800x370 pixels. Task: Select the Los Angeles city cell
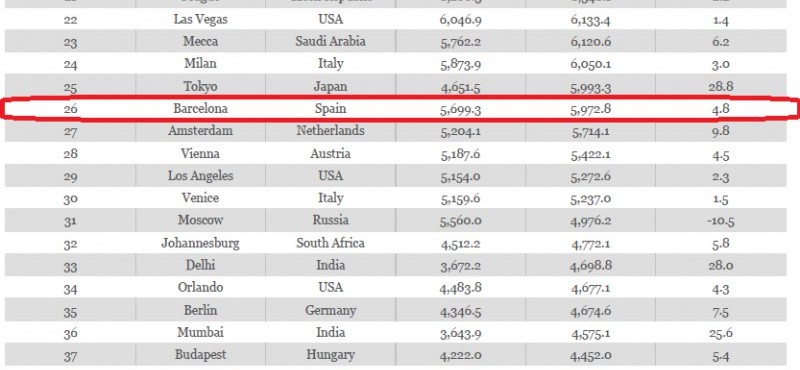200,176
